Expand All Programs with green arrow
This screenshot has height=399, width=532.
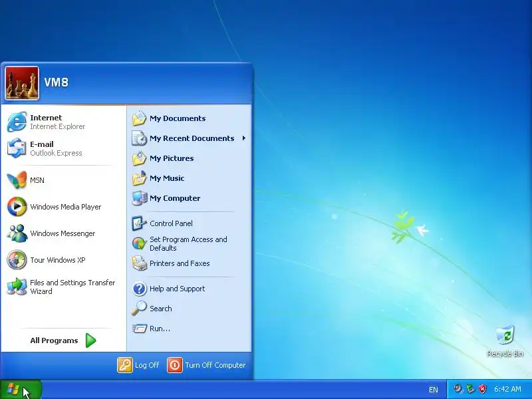tap(90, 340)
